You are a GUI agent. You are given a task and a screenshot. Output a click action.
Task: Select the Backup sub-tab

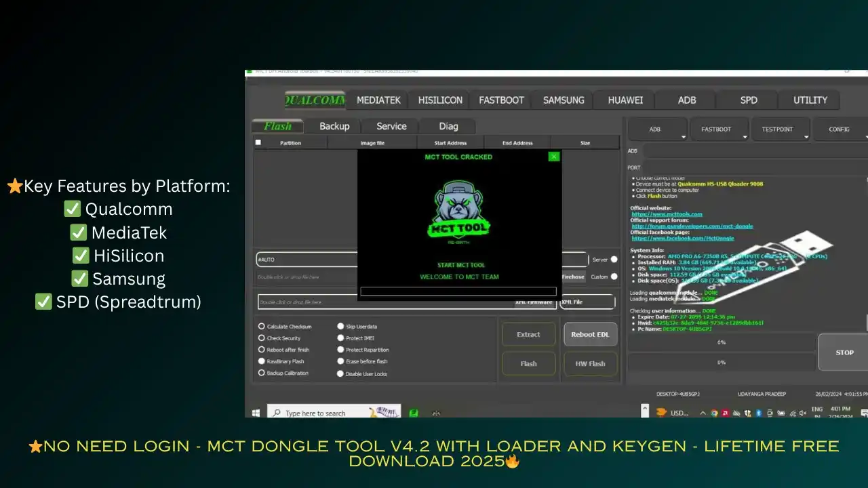(334, 126)
